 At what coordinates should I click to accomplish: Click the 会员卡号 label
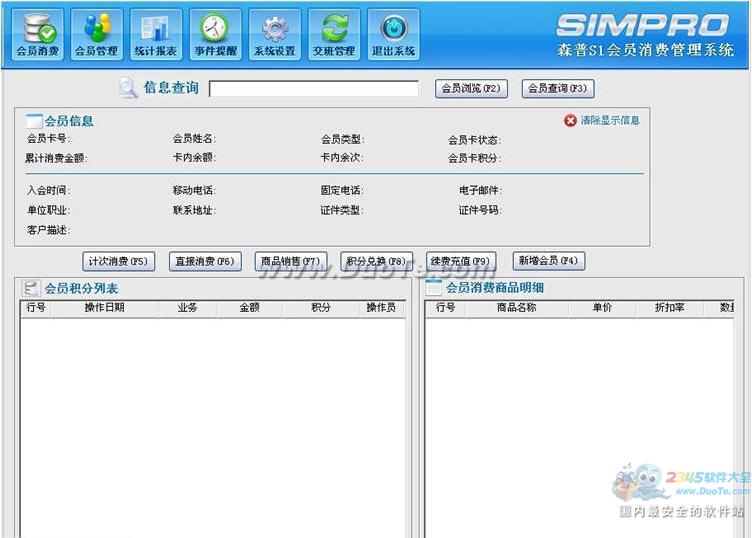(x=48, y=139)
